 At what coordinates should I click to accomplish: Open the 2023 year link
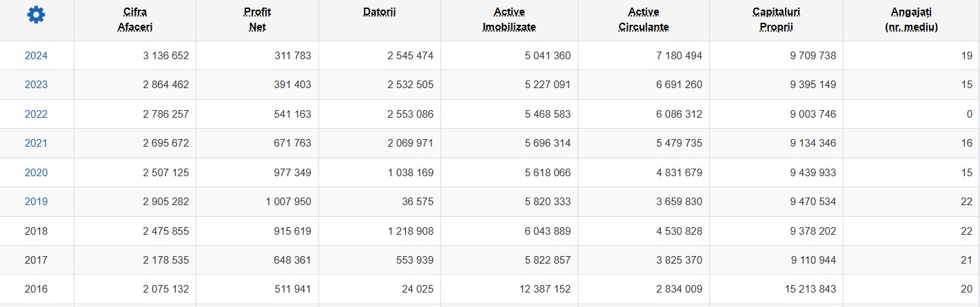(x=36, y=85)
